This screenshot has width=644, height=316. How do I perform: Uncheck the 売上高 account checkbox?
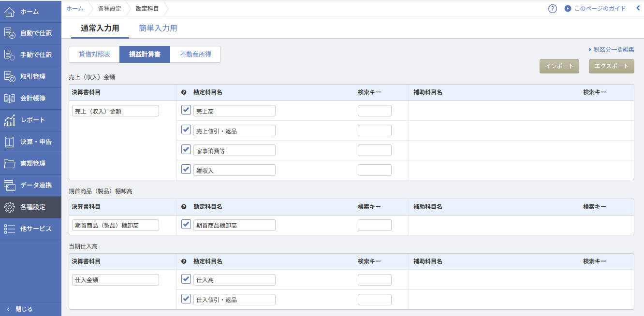tap(186, 110)
